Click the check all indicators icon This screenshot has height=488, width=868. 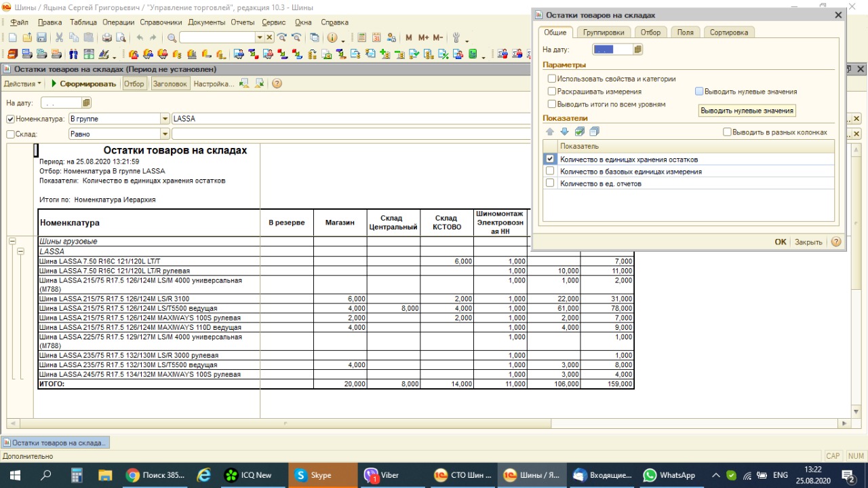(x=579, y=132)
